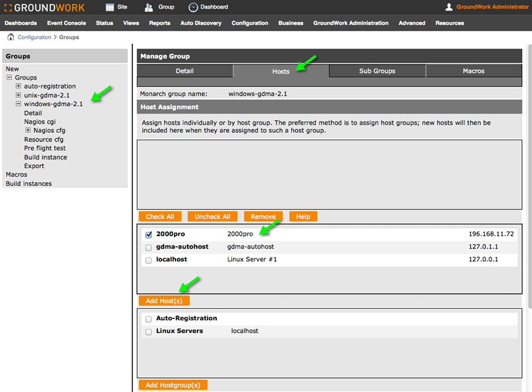Open the Sub Groups tab
This screenshot has height=392, width=532.
(x=377, y=71)
